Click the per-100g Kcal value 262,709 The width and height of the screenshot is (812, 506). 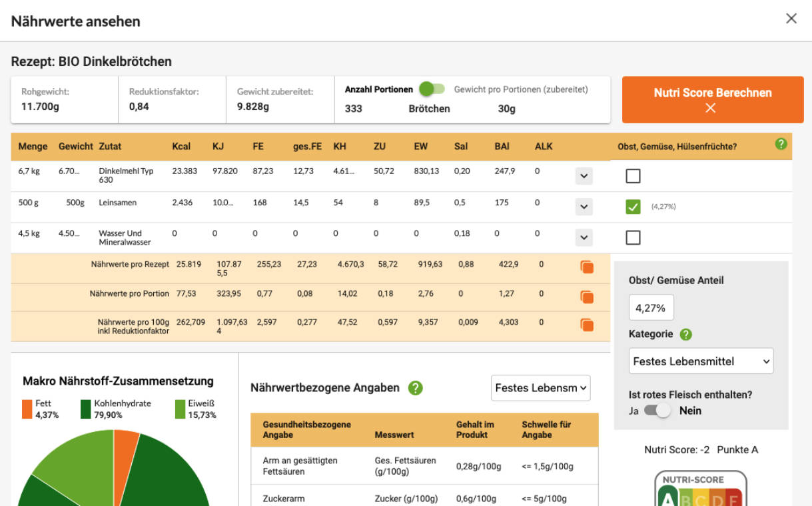pos(191,322)
